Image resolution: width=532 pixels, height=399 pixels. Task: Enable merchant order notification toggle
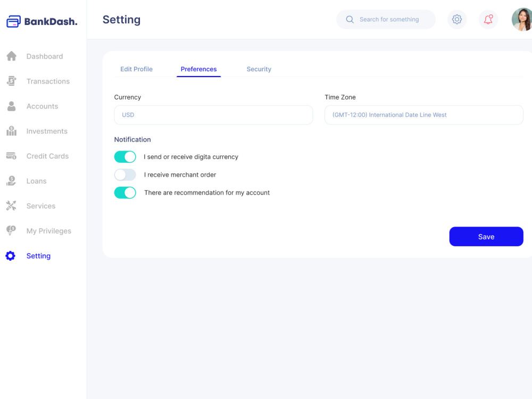coord(125,174)
